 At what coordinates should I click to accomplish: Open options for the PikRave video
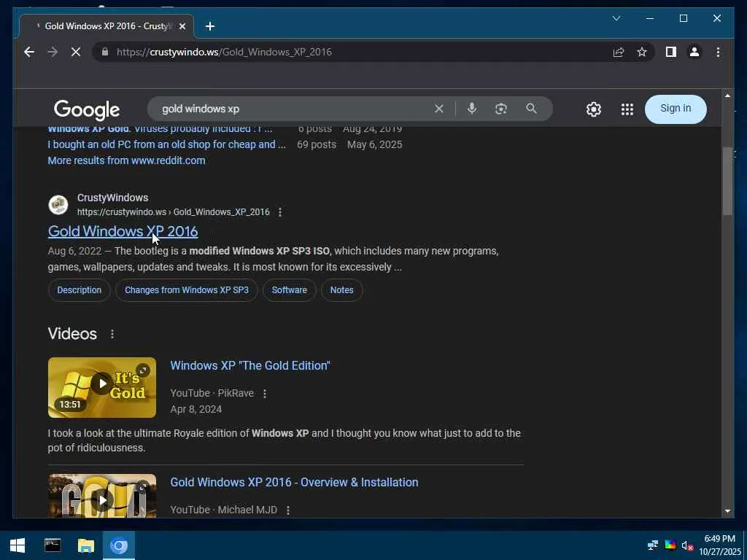265,393
